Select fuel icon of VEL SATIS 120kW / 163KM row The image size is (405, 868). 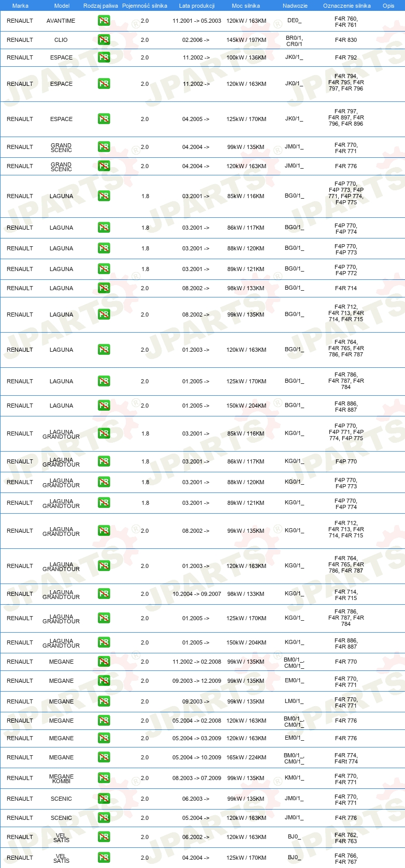pos(104,837)
